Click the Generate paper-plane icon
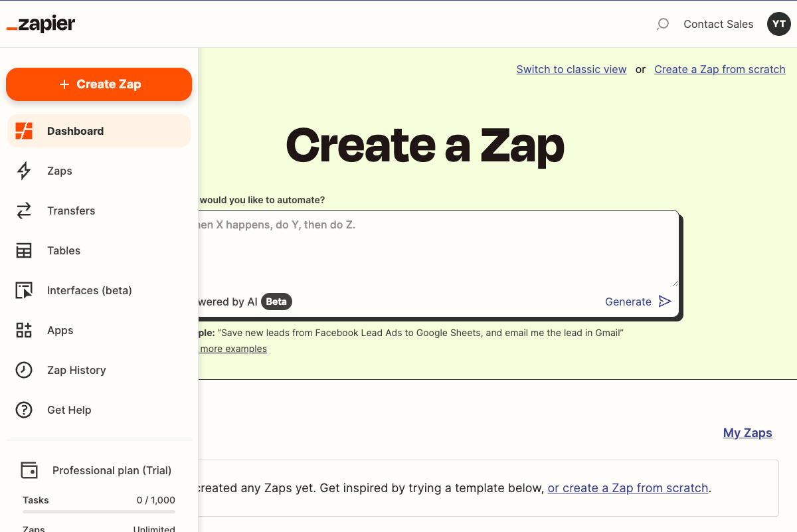 click(665, 302)
